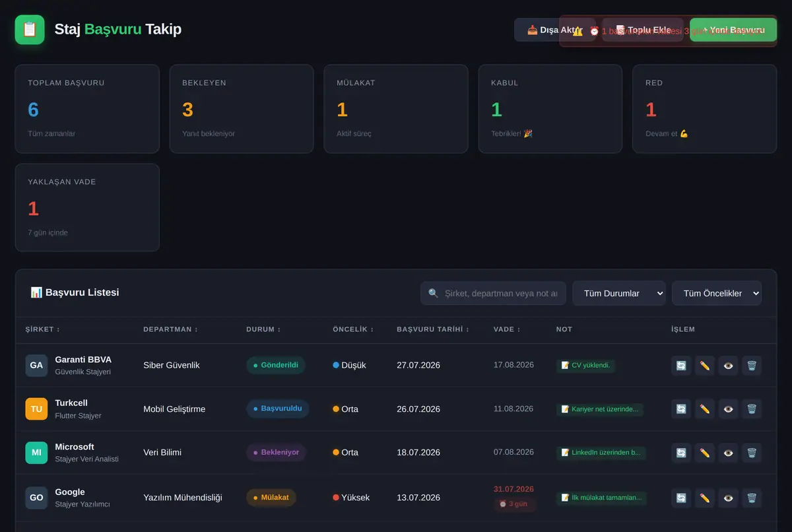Sort the table by the Vade column
The width and height of the screenshot is (792, 532).
click(507, 329)
